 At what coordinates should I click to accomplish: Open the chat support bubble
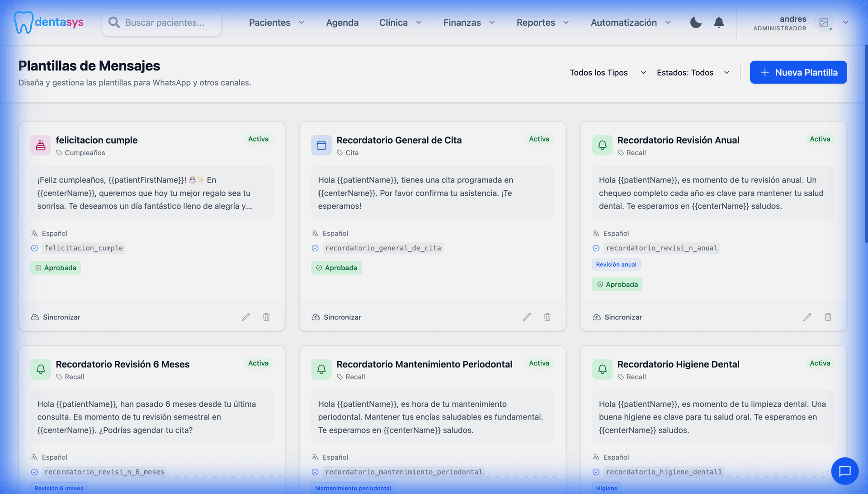pos(844,471)
